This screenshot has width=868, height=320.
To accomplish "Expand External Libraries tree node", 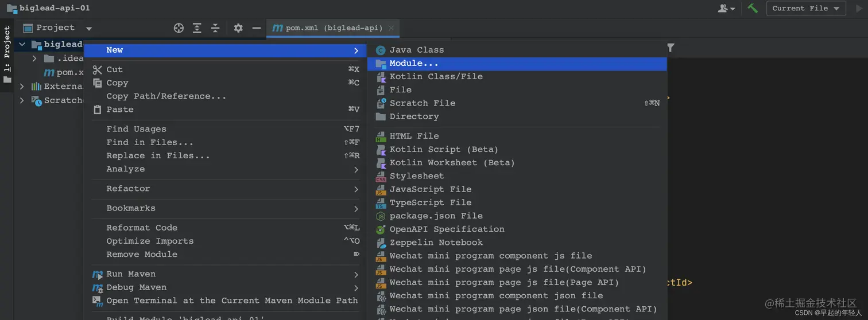I will pyautogui.click(x=22, y=86).
